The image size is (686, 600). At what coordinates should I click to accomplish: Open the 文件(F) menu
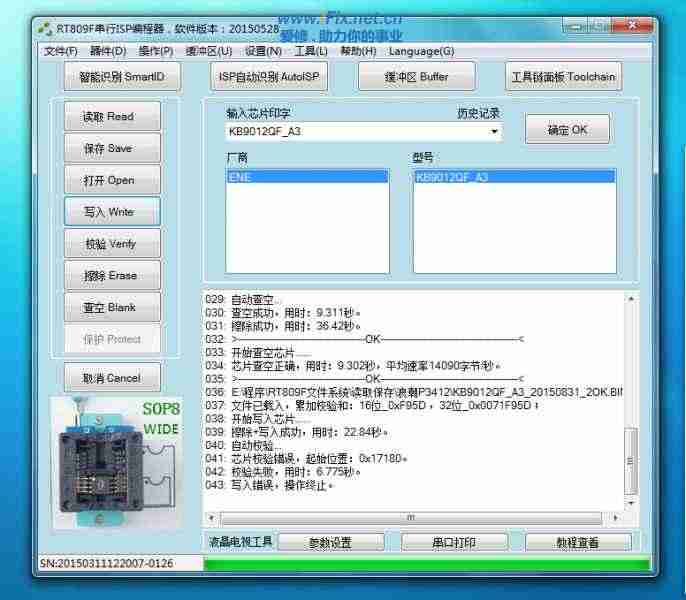[x=61, y=51]
